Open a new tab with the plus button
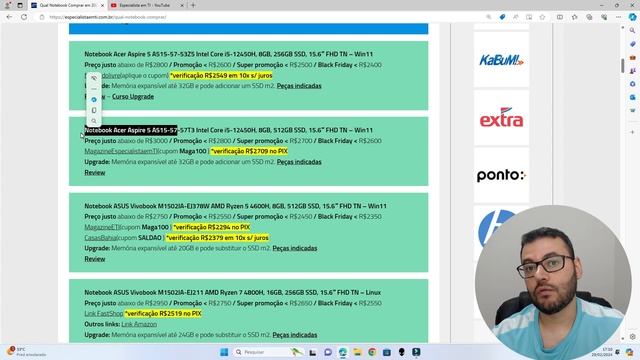Viewport: 640px width, 360px height. (x=193, y=5)
